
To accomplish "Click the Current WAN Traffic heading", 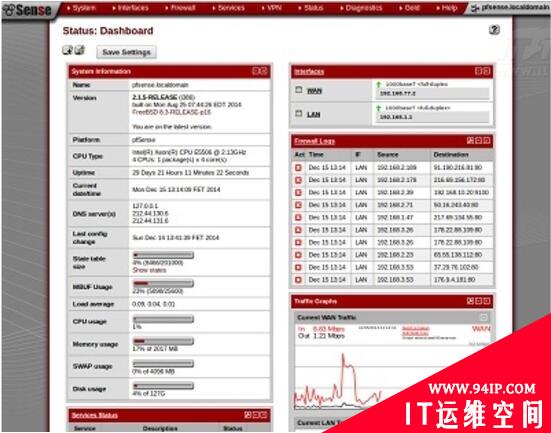I will click(x=326, y=318).
